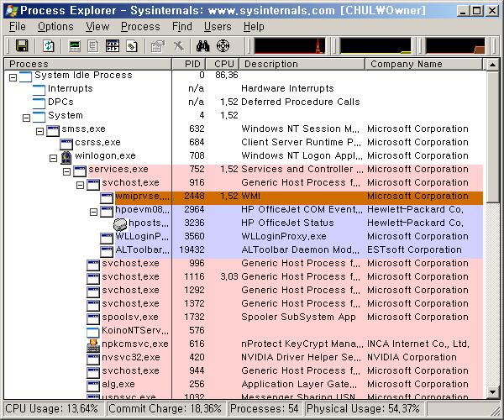Click the vertical scrollbar thumb
This screenshot has width=504, height=420.
coord(493,137)
